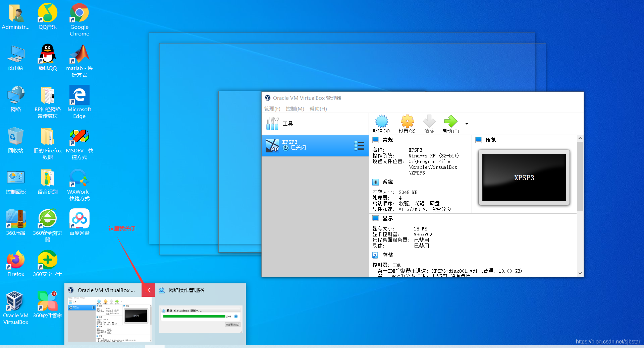The width and height of the screenshot is (644, 348).
Task: Launch Oracle VM VirtualBox desktop shortcut
Action: 16,308
